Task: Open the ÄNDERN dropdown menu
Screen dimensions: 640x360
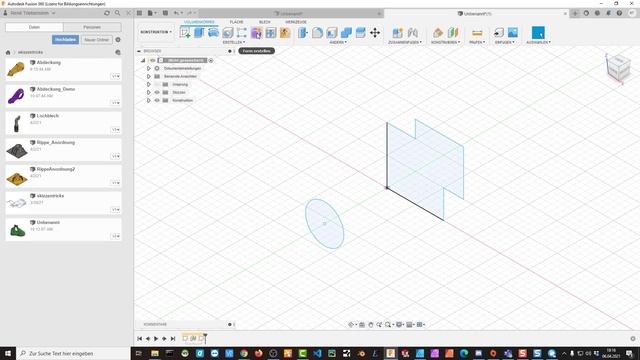Action: [x=338, y=42]
